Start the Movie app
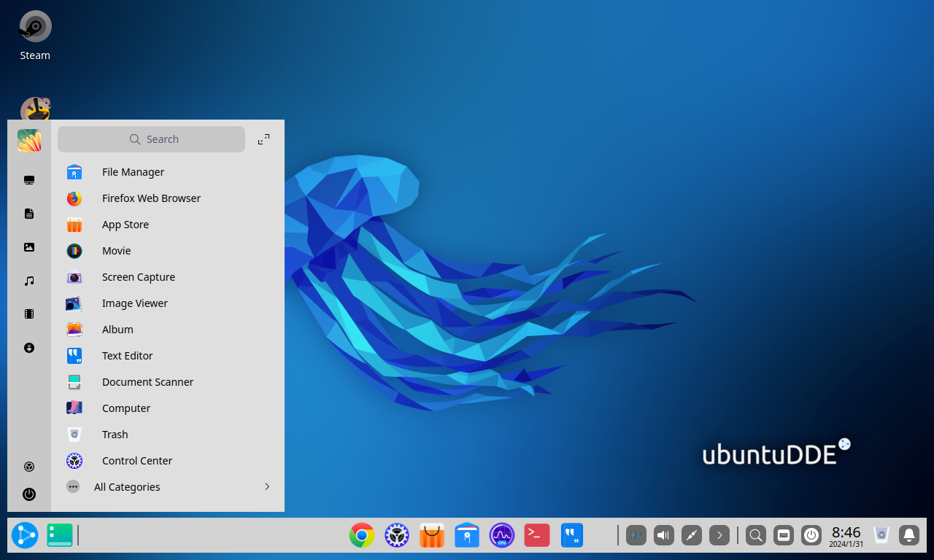The width and height of the screenshot is (934, 560). (167, 251)
